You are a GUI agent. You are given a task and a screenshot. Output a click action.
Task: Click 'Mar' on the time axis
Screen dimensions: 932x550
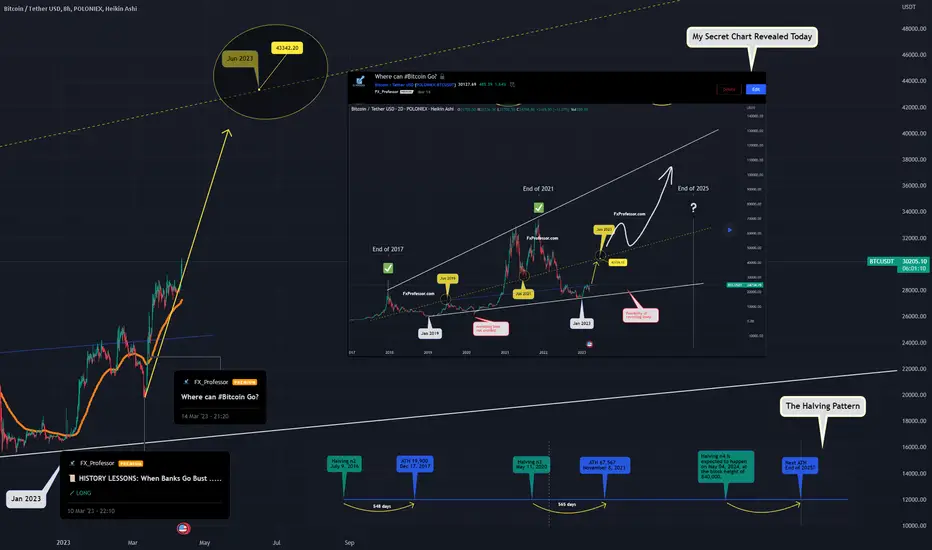point(133,542)
